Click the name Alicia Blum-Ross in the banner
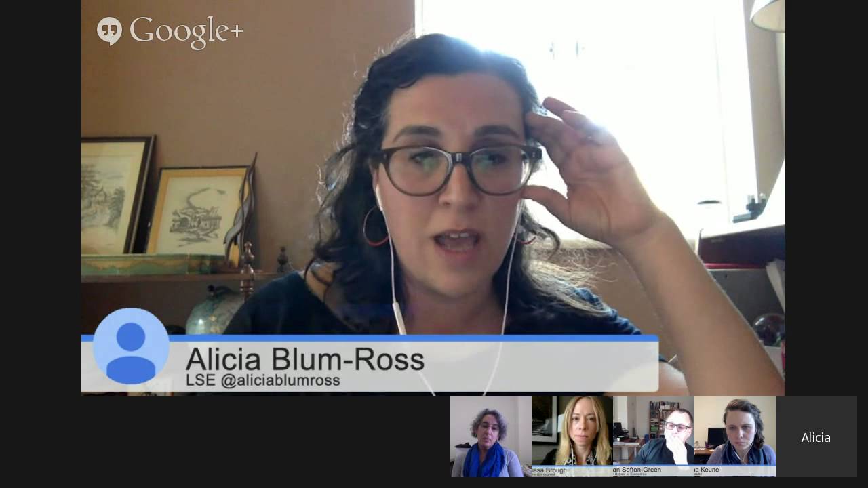 (304, 359)
